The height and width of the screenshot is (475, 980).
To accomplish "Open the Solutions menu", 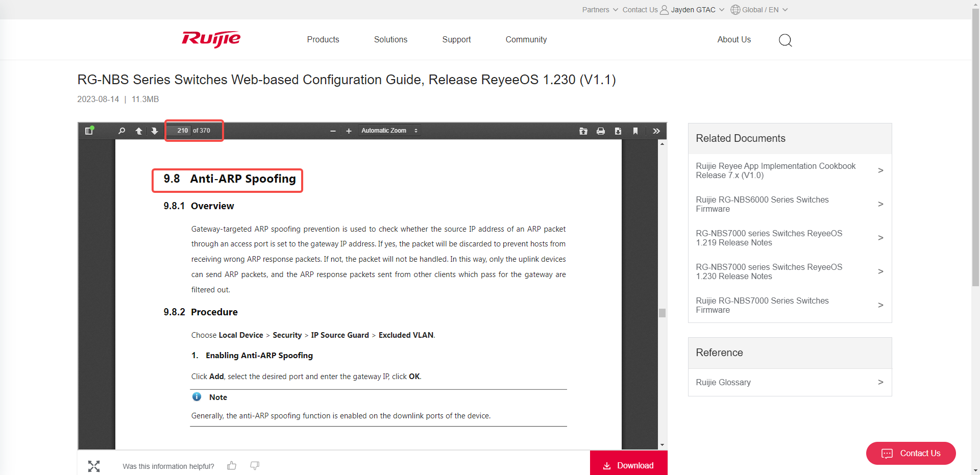I will click(x=390, y=39).
